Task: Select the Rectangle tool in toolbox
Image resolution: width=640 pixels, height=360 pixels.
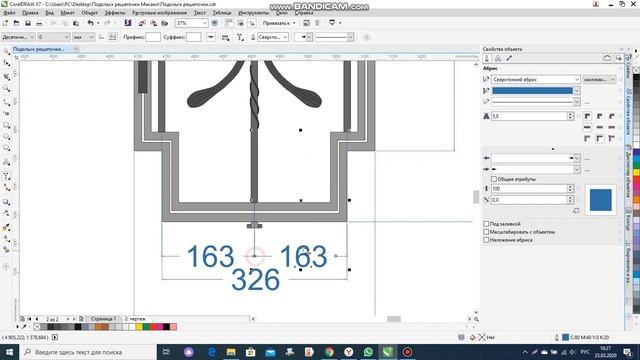Action: pos(6,125)
